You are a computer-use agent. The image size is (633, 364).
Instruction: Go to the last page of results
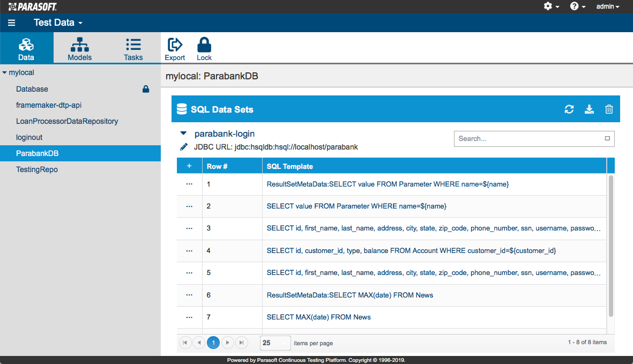(241, 343)
